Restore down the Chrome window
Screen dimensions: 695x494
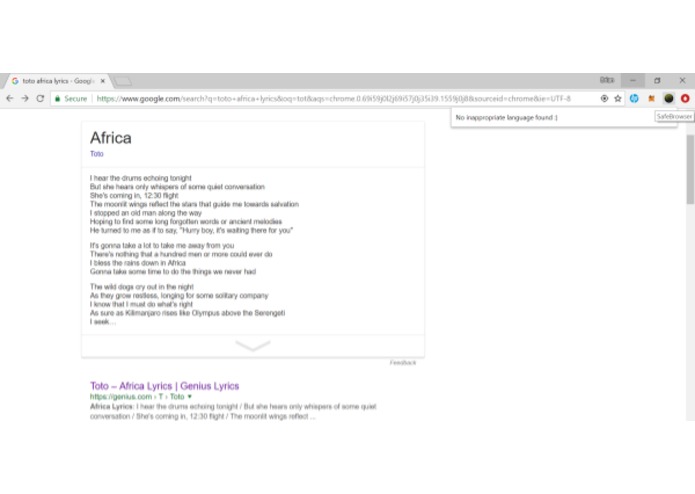tap(657, 80)
